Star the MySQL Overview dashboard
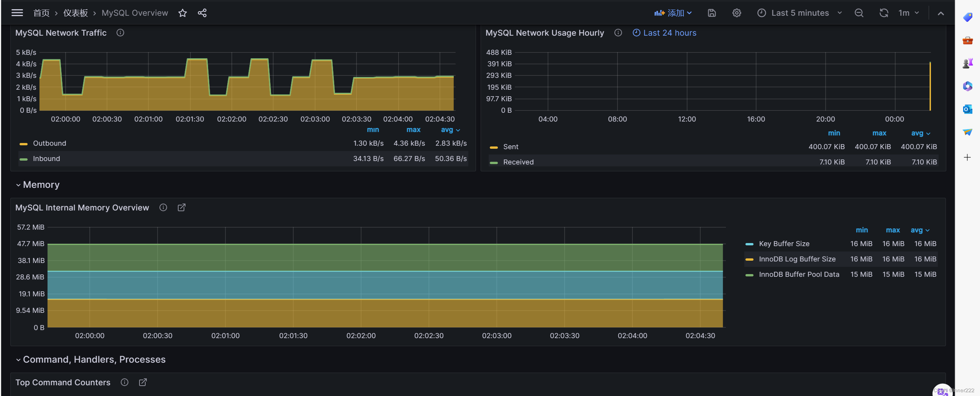The height and width of the screenshot is (396, 980). [x=182, y=13]
